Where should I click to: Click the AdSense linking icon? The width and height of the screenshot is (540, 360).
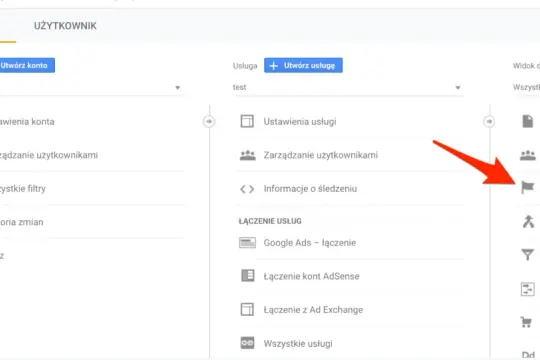[248, 276]
